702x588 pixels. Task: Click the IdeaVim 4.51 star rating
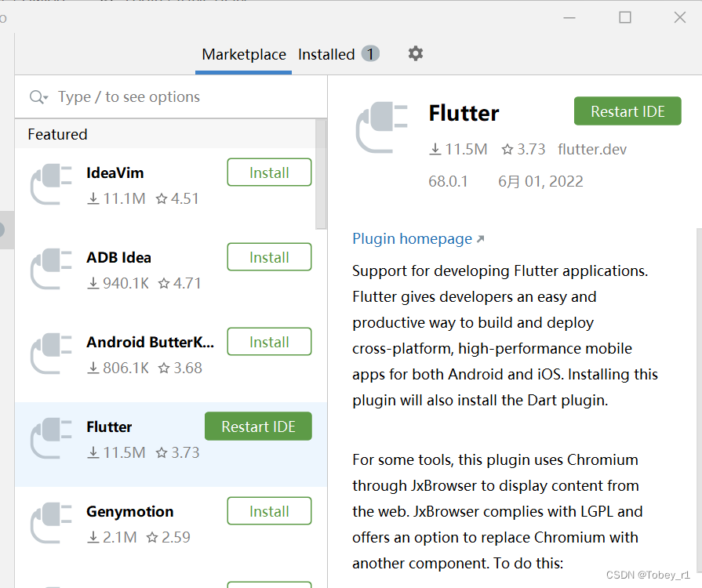(x=177, y=198)
